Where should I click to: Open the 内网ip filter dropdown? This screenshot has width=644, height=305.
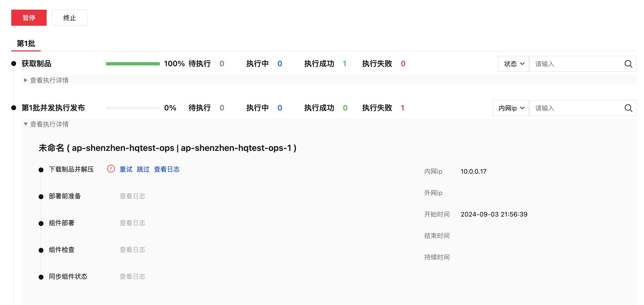(511, 108)
